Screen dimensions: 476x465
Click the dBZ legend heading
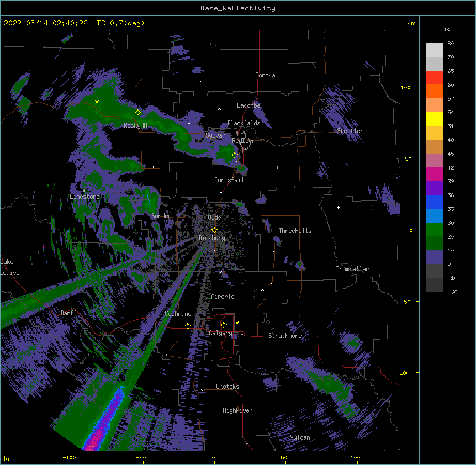447,30
